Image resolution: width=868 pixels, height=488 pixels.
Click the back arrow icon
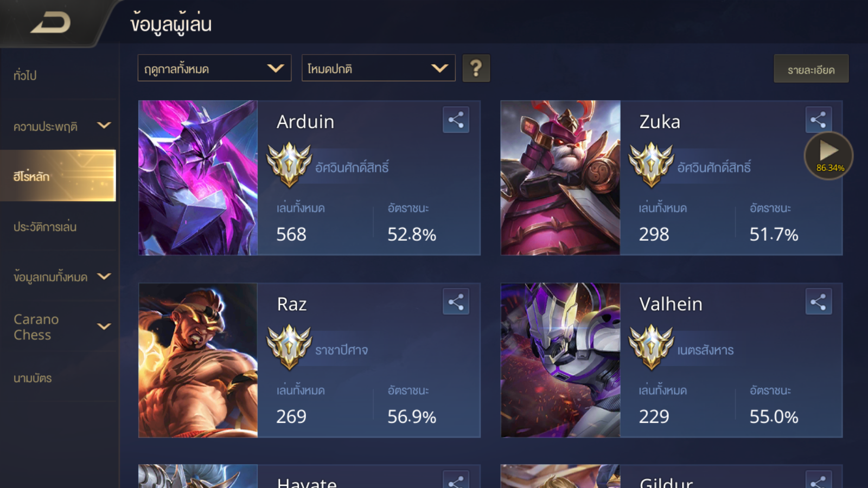pyautogui.click(x=51, y=22)
